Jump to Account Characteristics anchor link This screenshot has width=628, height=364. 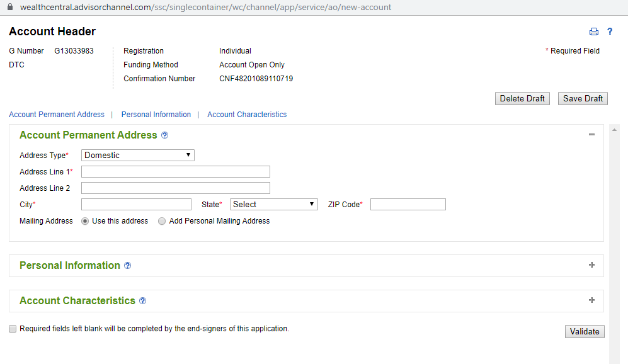247,115
